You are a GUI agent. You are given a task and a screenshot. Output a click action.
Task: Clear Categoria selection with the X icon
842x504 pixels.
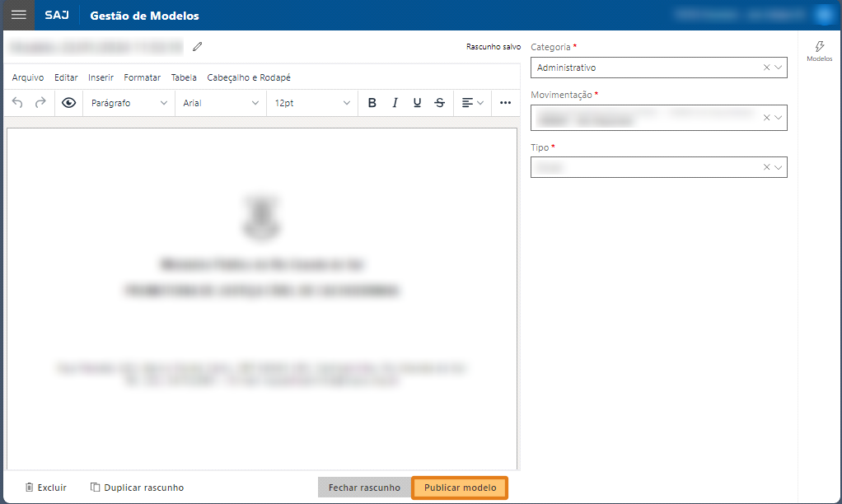[x=766, y=68]
